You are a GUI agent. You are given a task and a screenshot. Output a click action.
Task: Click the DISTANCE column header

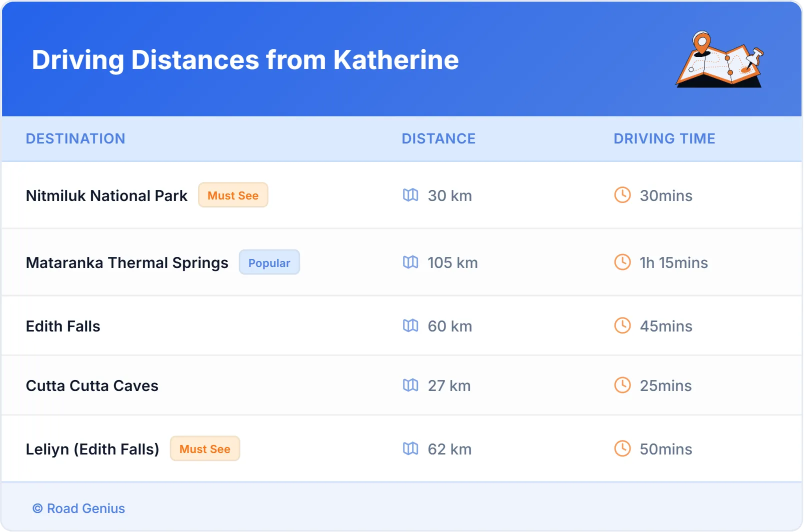(438, 138)
